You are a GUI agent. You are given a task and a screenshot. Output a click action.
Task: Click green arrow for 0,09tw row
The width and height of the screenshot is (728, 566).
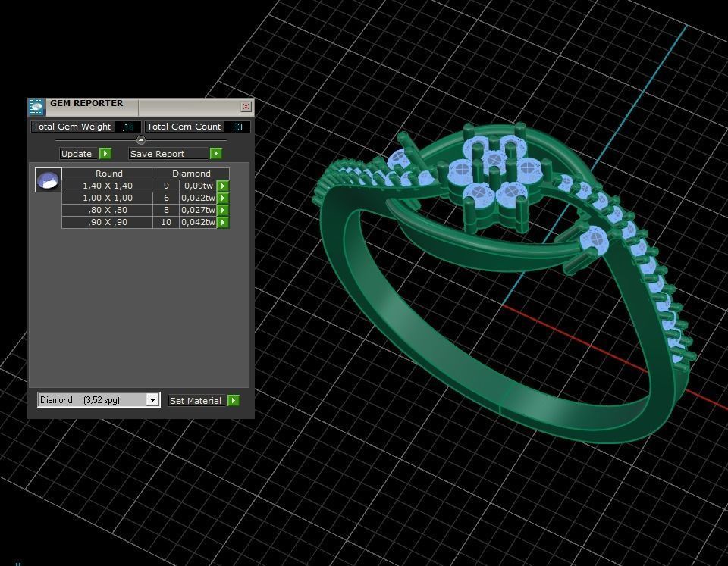(223, 186)
